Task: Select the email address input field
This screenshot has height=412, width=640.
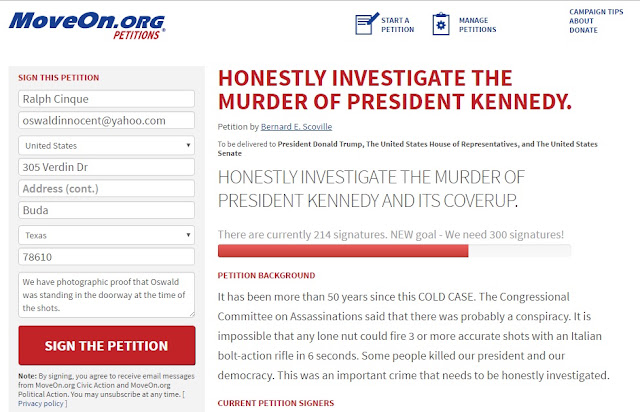Action: coord(107,120)
